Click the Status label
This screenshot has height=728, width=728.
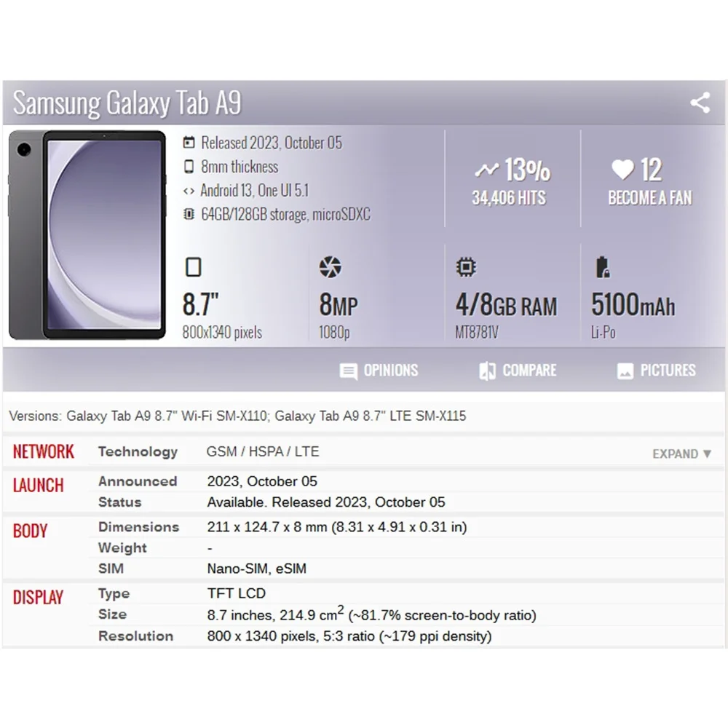coord(120,502)
